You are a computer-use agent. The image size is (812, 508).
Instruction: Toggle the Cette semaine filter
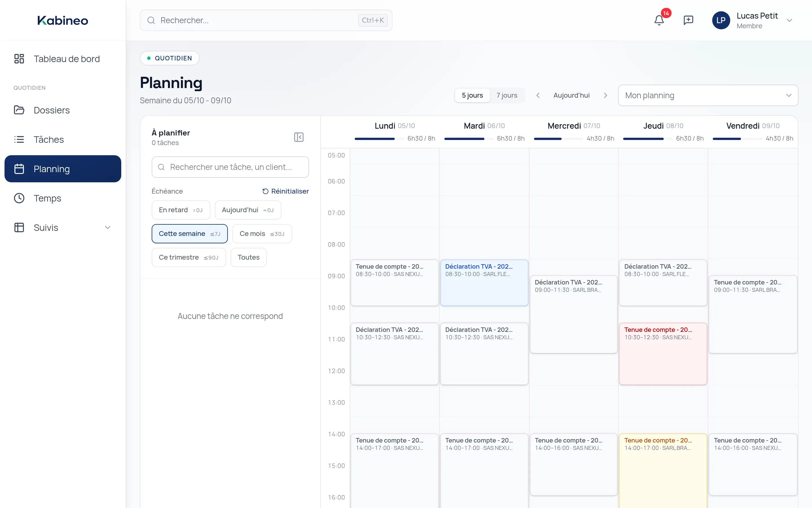click(189, 233)
